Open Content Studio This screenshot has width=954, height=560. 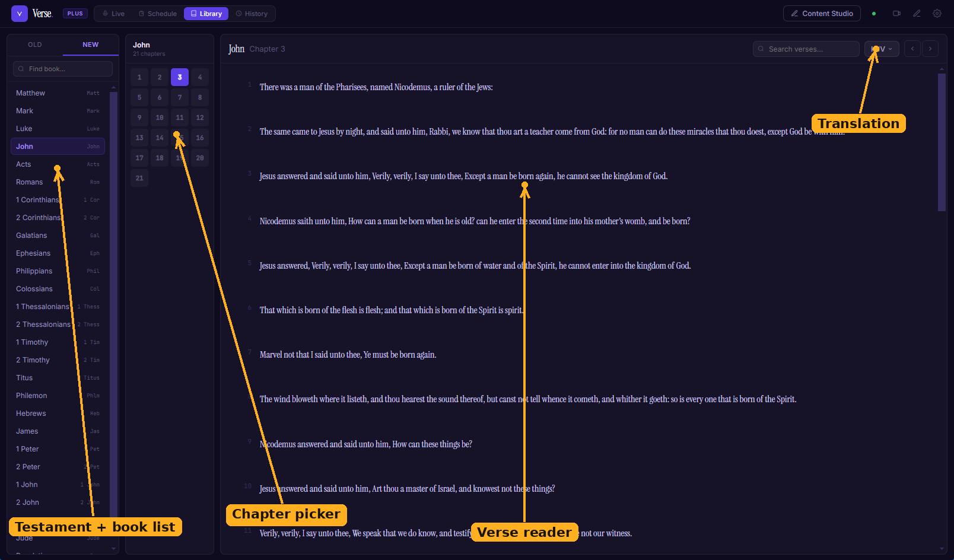coord(822,14)
